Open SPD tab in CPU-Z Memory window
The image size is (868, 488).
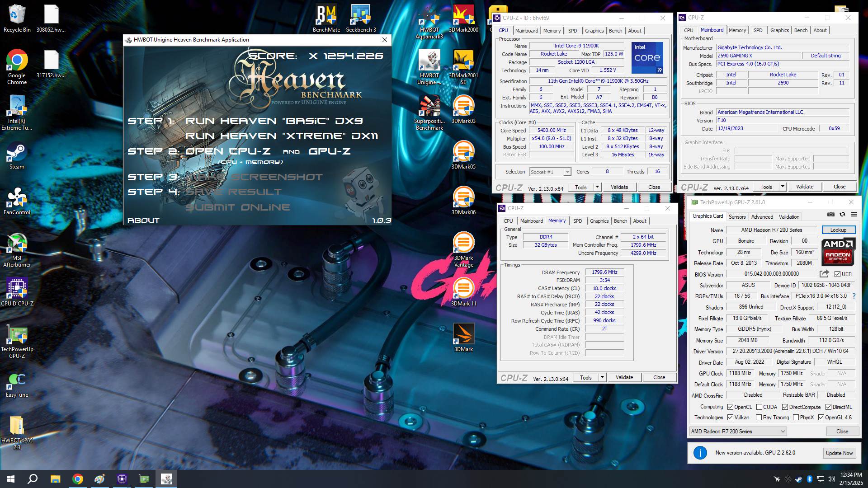[577, 221]
